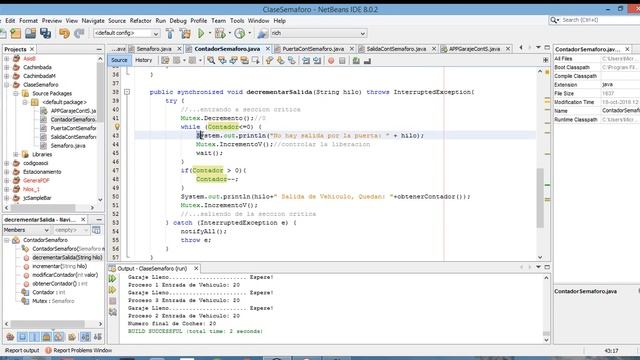Toggle Show Static Members filter in Navigator
The width and height of the screenshot is (640, 360).
click(34, 337)
